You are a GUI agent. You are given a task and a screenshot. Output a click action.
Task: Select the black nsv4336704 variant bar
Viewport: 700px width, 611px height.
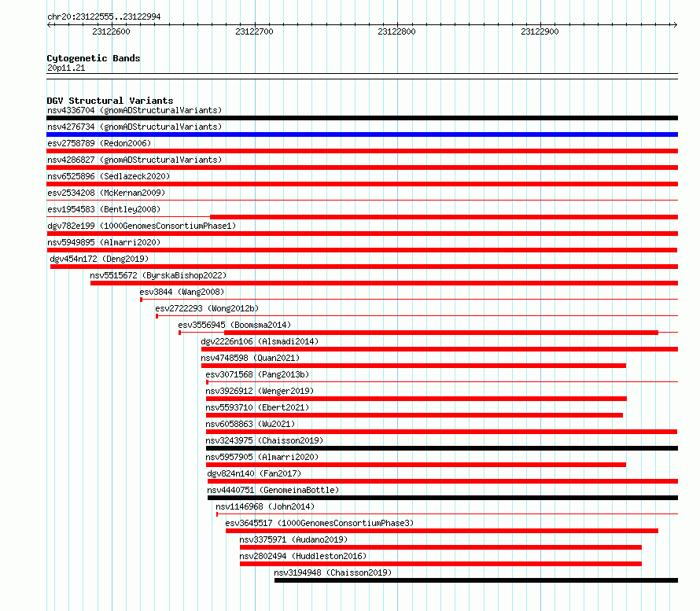(x=362, y=118)
